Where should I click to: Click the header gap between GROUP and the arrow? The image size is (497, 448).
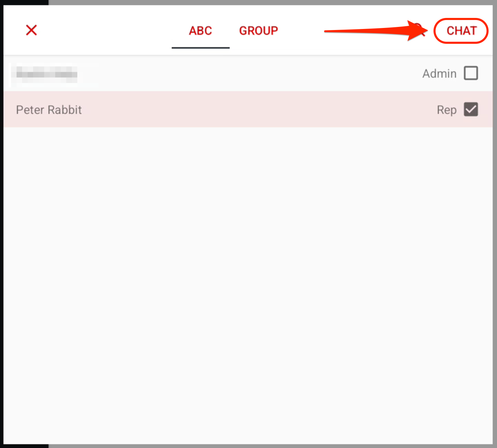[x=300, y=30]
